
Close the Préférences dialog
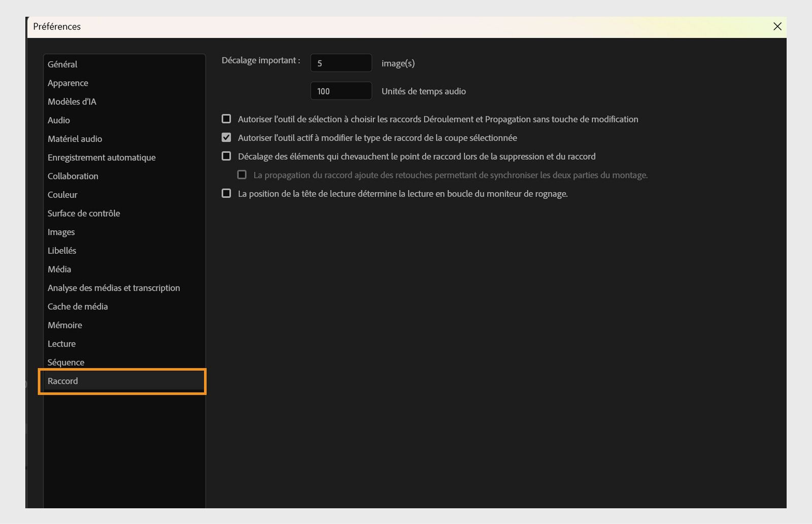777,26
